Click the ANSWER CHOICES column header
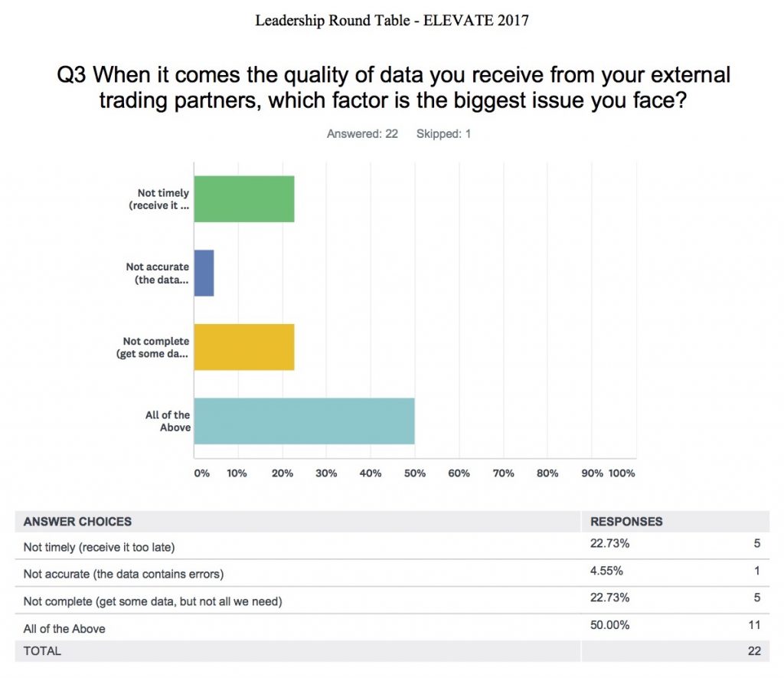Screen dimensions: 784x678 pyautogui.click(x=77, y=522)
